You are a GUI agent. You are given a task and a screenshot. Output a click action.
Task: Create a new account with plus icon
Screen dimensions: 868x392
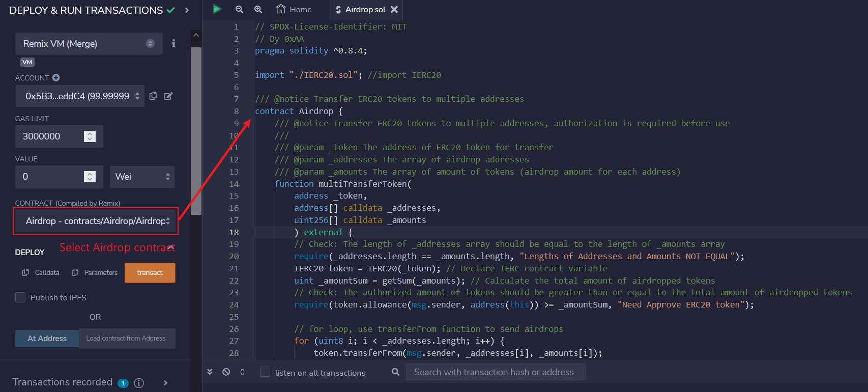(56, 78)
